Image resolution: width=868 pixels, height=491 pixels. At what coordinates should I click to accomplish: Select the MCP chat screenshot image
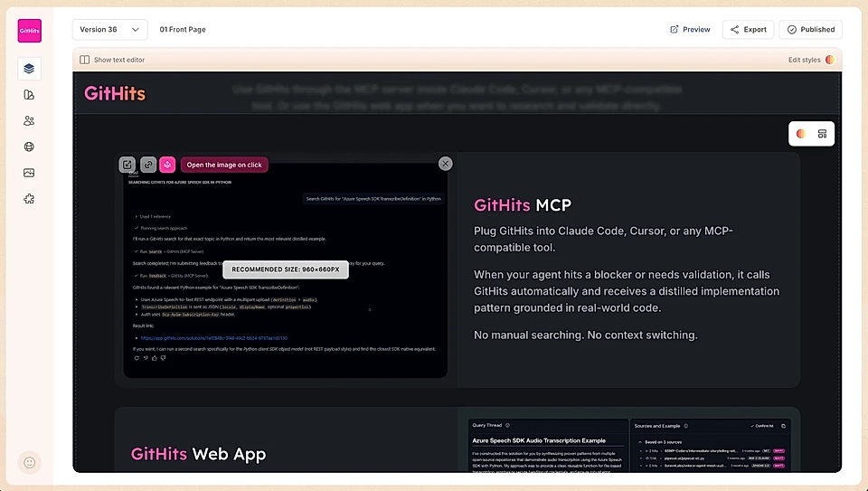[x=285, y=270]
